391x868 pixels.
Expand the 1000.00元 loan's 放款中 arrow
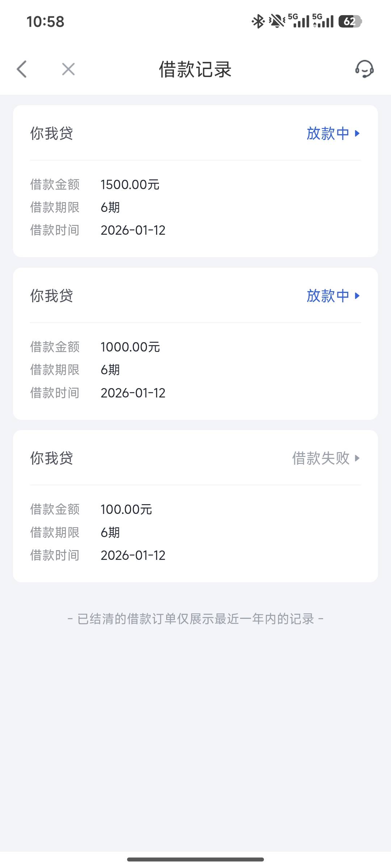[x=357, y=296]
